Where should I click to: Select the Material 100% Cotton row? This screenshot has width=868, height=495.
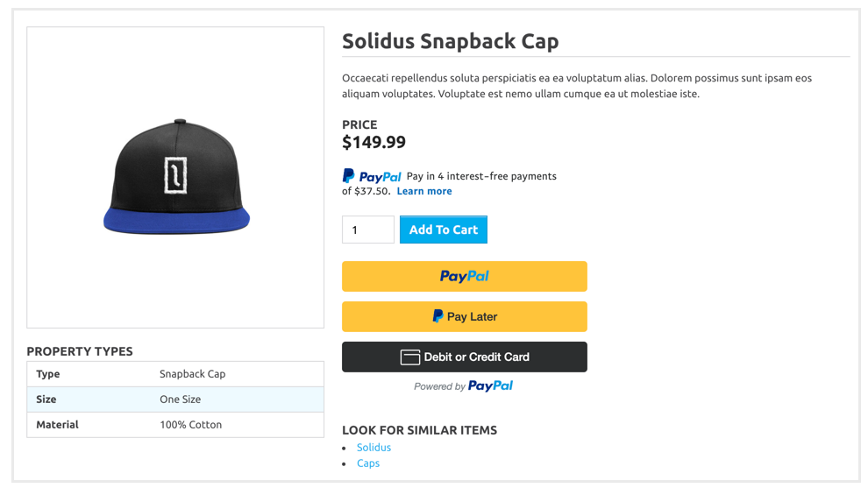point(175,425)
